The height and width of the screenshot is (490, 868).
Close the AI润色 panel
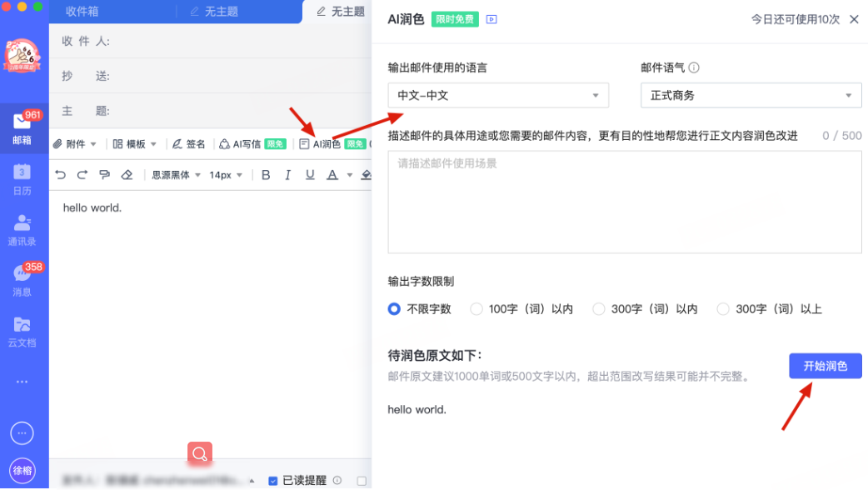pos(854,19)
